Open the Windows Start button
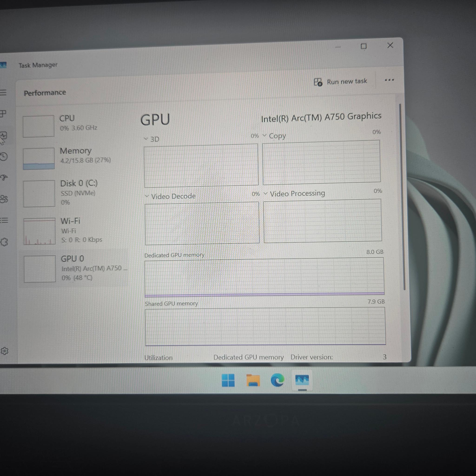This screenshot has width=476, height=476. coord(228,380)
